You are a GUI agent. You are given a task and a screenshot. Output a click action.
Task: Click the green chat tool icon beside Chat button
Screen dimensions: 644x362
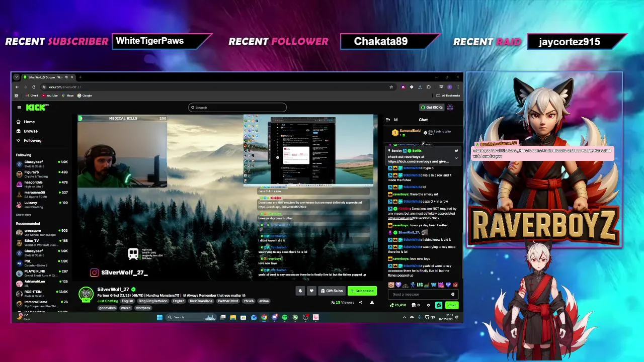click(439, 305)
